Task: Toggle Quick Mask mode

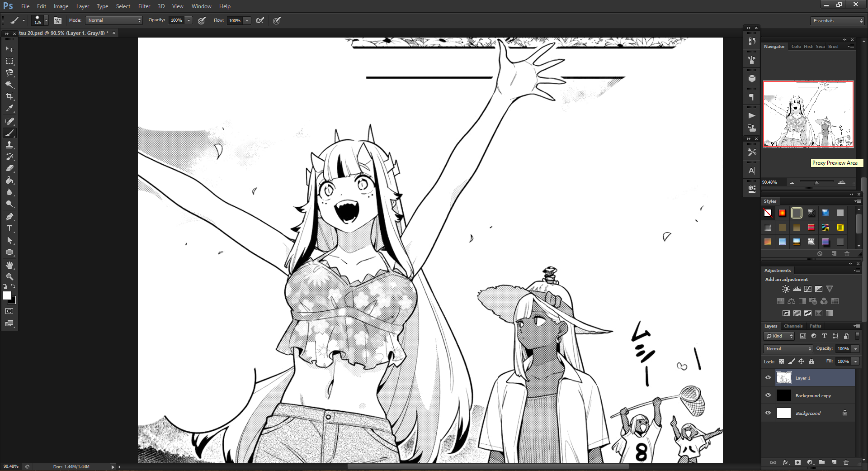Action: pos(9,311)
